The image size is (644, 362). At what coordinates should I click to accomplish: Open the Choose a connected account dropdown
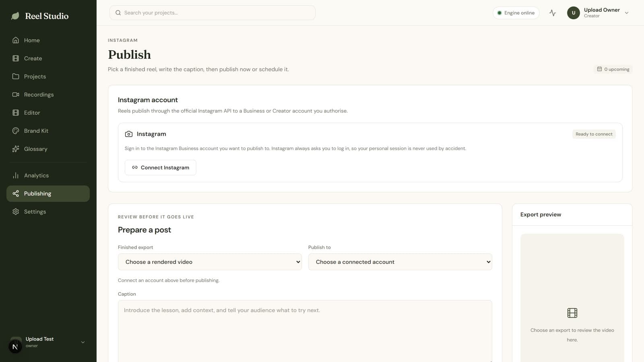click(x=400, y=262)
